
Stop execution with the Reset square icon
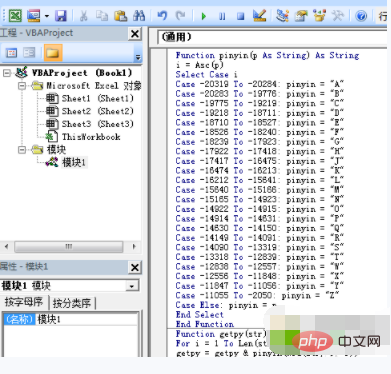[240, 16]
